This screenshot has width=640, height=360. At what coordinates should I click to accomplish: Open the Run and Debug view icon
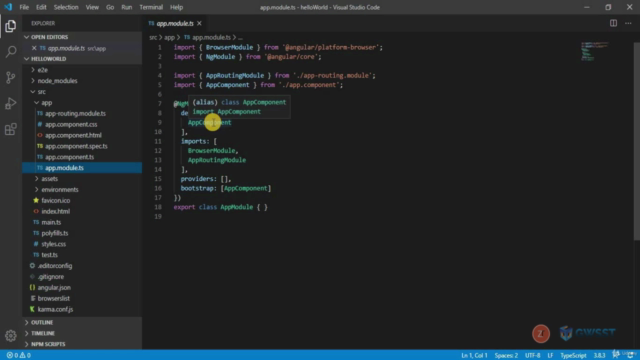tap(11, 103)
